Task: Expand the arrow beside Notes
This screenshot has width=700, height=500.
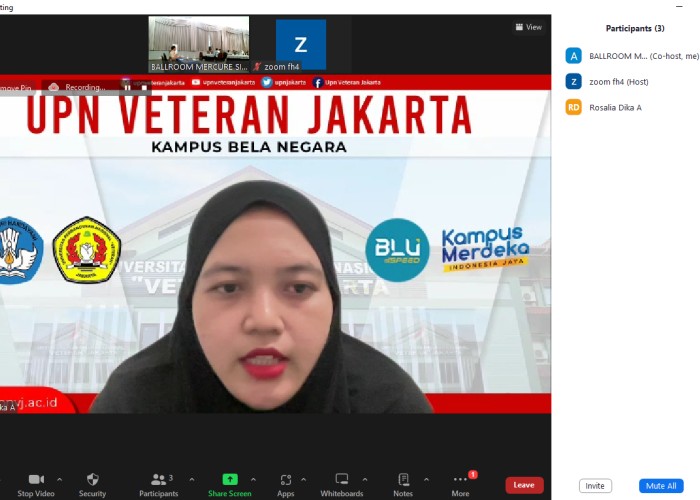Action: [x=426, y=479]
